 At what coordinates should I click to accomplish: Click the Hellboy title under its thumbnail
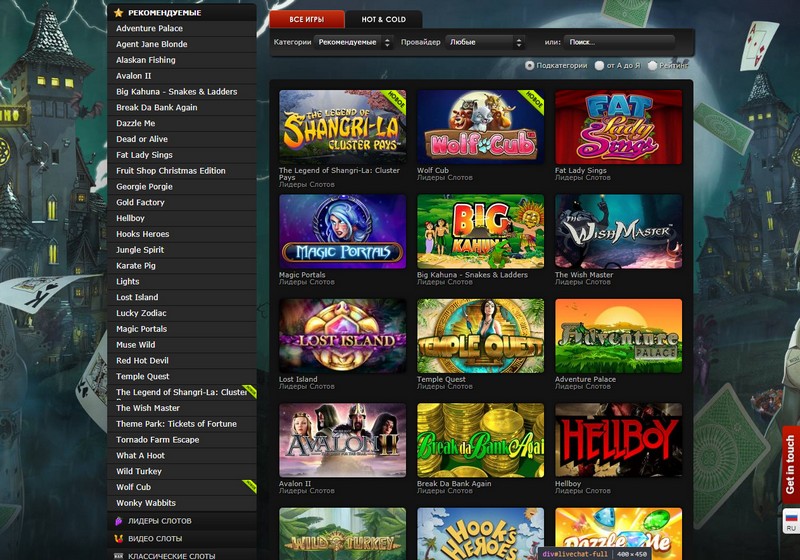coord(568,483)
